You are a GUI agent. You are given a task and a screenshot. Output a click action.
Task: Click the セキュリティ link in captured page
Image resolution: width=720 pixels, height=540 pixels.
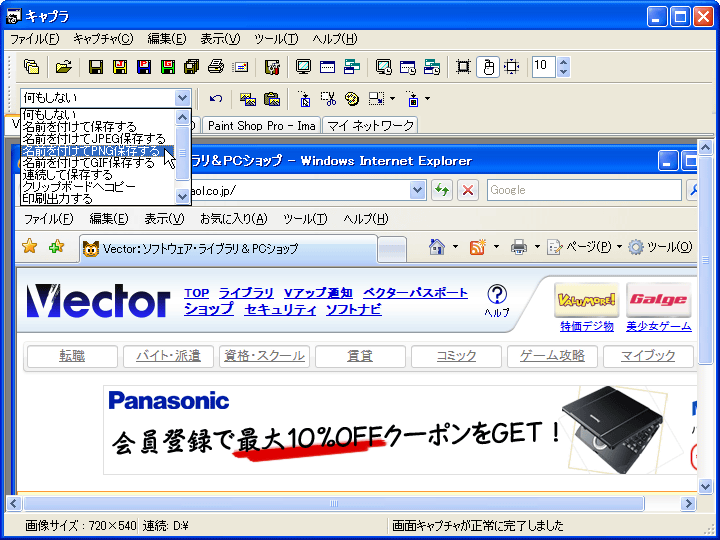280,309
